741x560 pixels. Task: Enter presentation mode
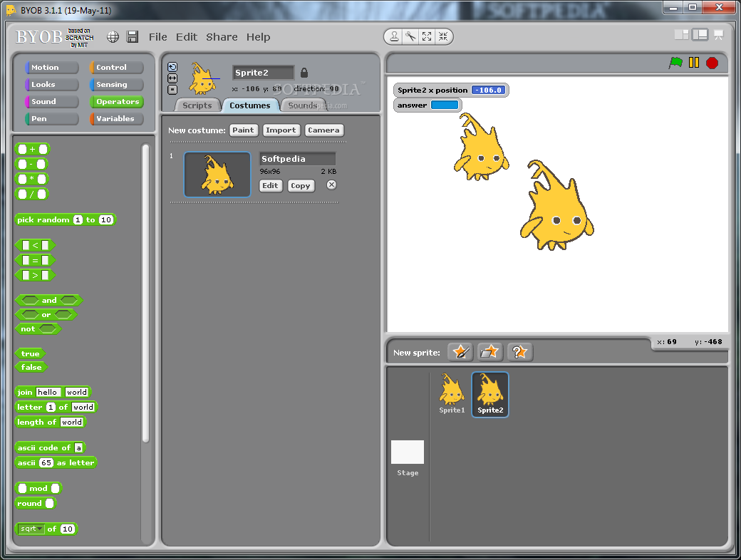[718, 35]
